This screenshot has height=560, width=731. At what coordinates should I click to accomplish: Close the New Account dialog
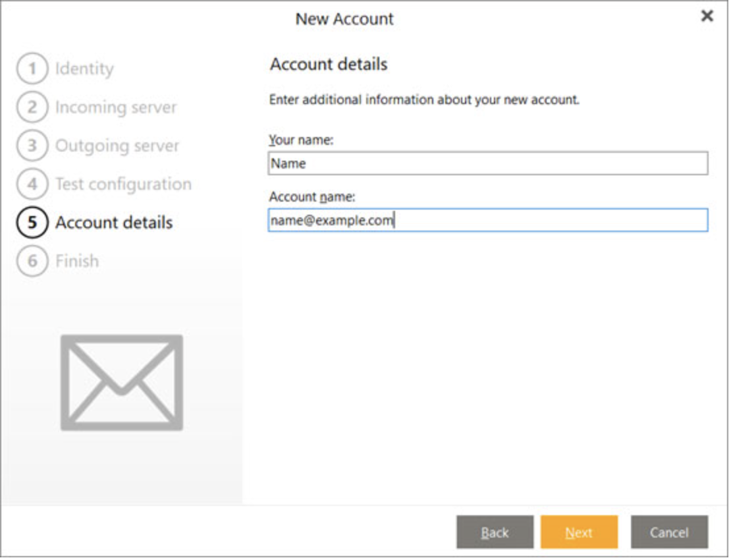point(707,16)
